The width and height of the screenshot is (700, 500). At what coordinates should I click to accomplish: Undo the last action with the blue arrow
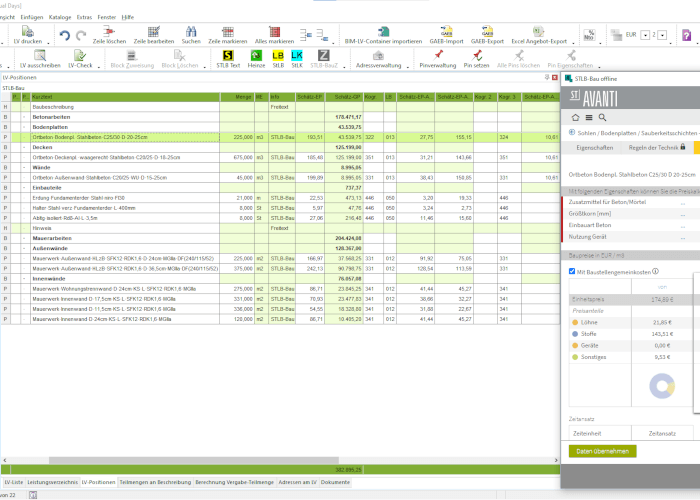coord(65,36)
